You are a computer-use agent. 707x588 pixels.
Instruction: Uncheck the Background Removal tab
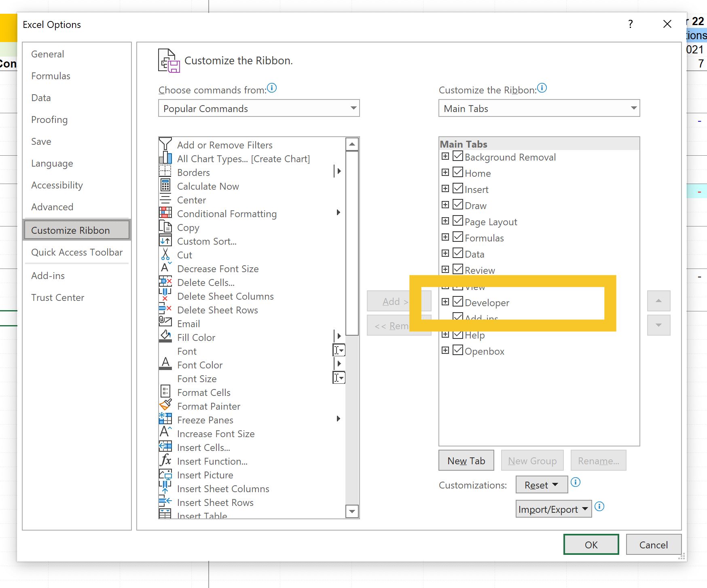(x=457, y=156)
